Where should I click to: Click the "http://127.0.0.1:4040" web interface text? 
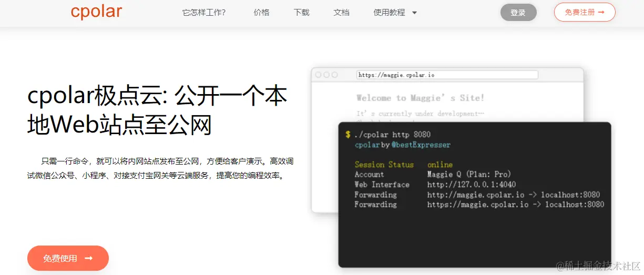(x=472, y=185)
